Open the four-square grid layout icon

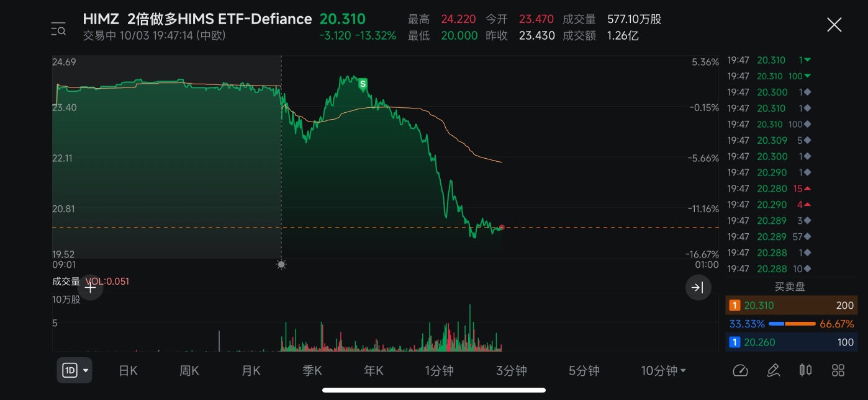[x=838, y=370]
